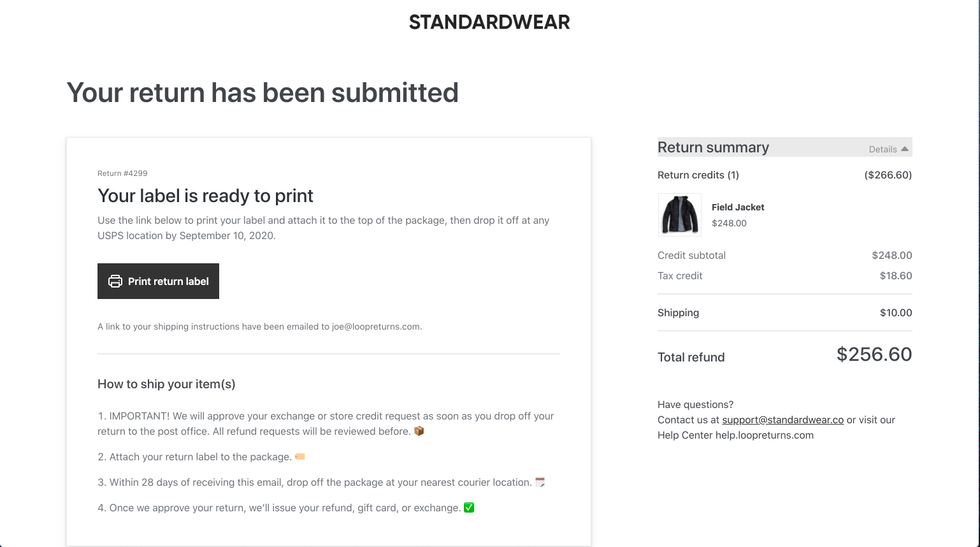Collapse the summary using the Details triangle arrow
This screenshot has height=547, width=980.
(905, 149)
